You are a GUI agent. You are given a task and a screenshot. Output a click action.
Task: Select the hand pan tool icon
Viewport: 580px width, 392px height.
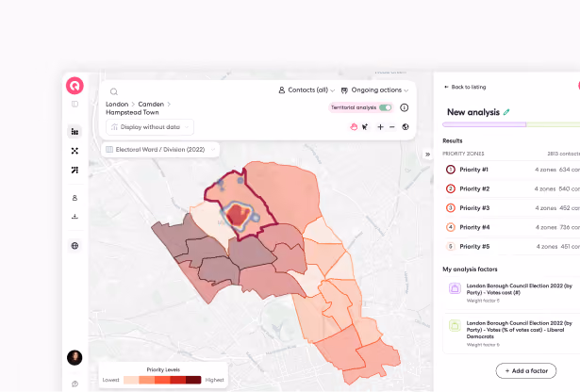tap(354, 127)
